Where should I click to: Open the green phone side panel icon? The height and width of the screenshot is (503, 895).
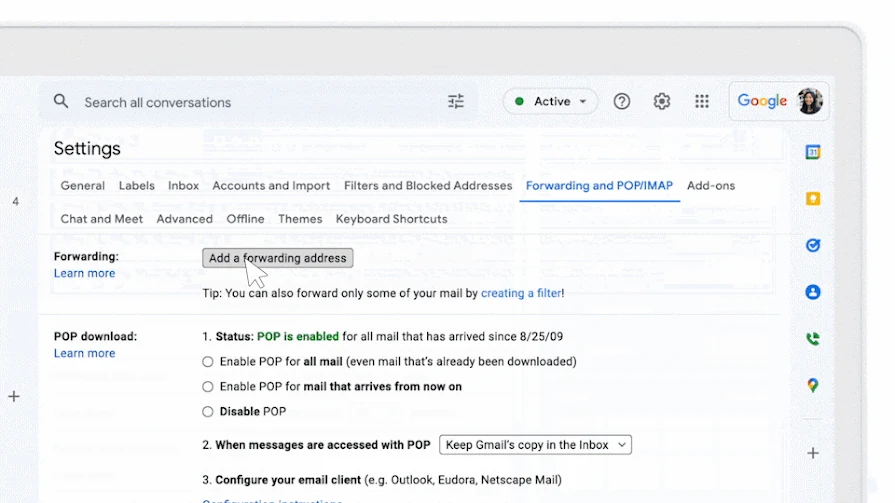click(813, 339)
